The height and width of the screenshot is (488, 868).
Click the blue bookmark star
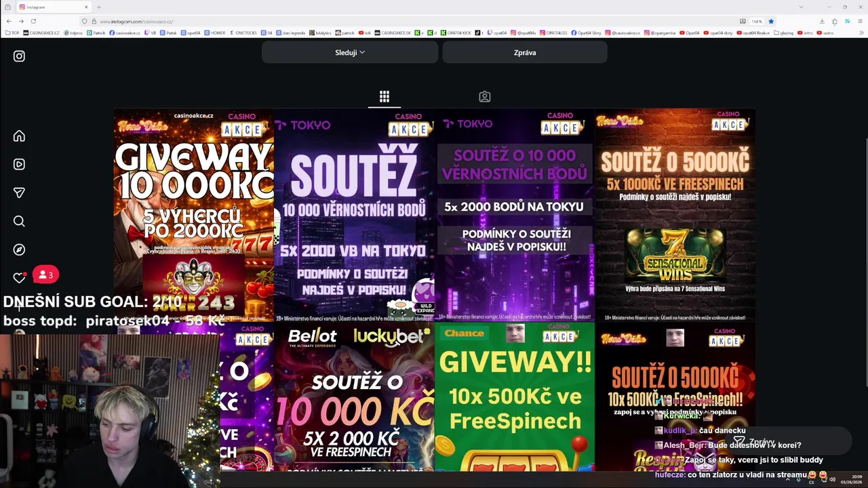[x=771, y=22]
